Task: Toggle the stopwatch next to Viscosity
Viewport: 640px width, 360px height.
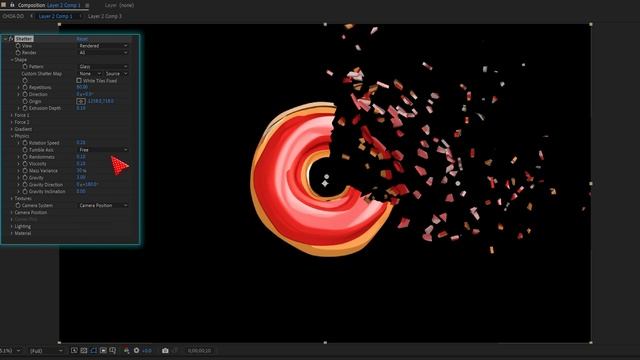Action: 25,164
